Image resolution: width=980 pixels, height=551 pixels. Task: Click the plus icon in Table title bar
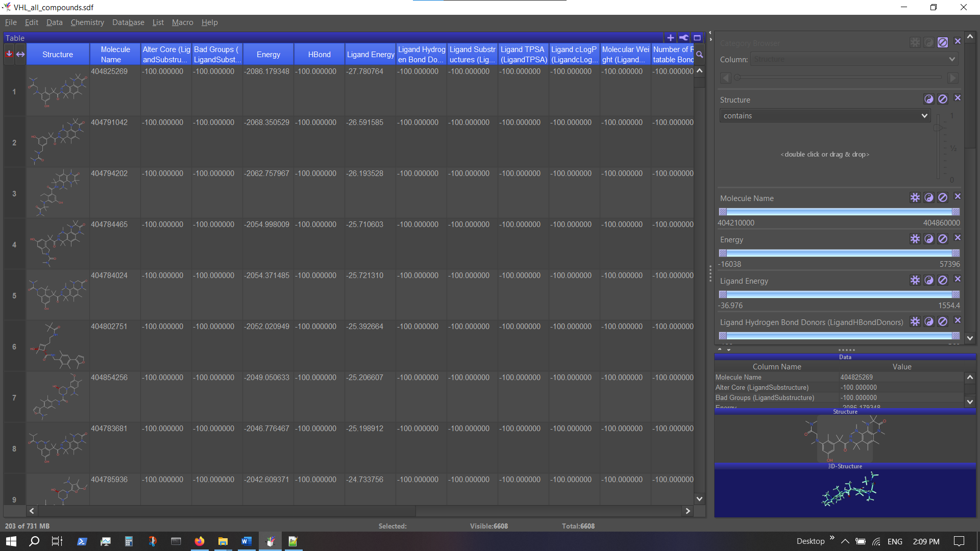[671, 38]
